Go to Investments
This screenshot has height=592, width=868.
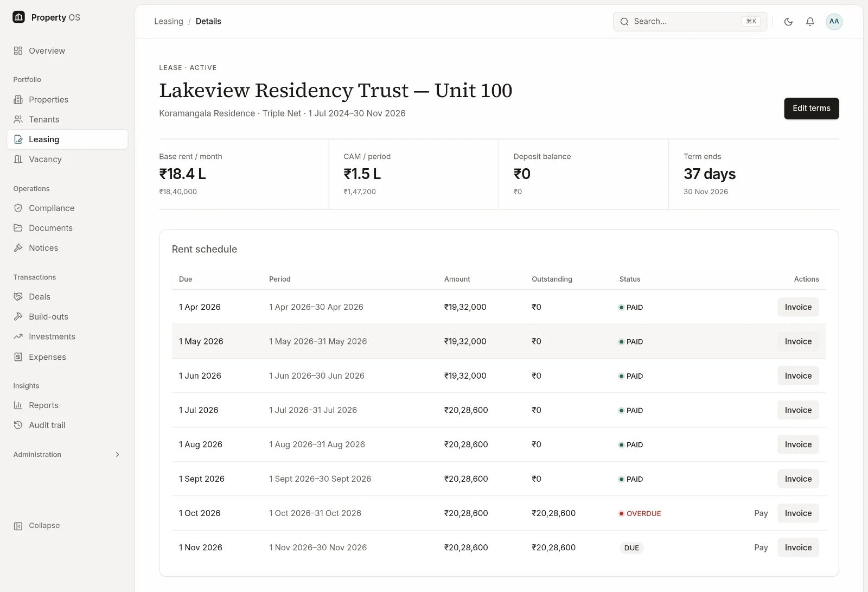point(67,336)
